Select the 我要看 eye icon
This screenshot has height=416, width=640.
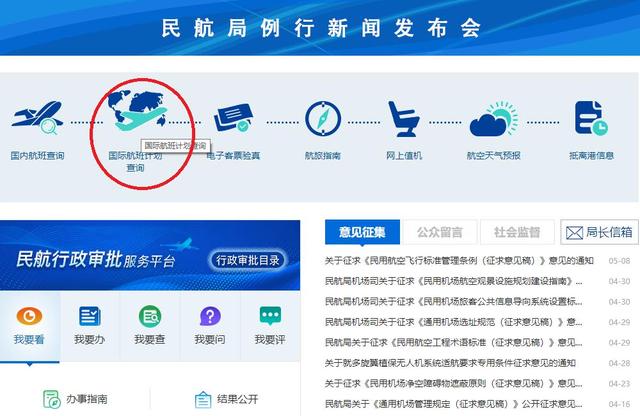tap(29, 316)
